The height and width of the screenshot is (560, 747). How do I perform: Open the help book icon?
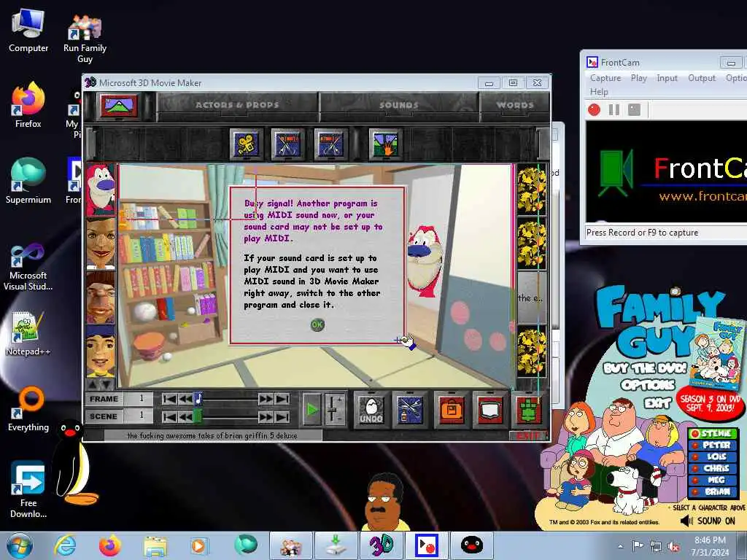pos(489,410)
